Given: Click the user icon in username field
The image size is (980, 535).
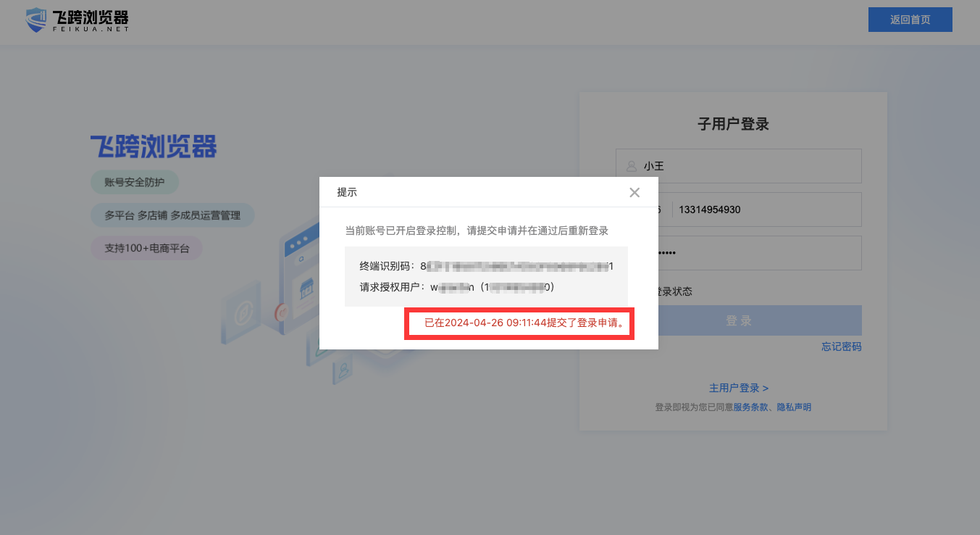Looking at the screenshot, I should pyautogui.click(x=631, y=166).
